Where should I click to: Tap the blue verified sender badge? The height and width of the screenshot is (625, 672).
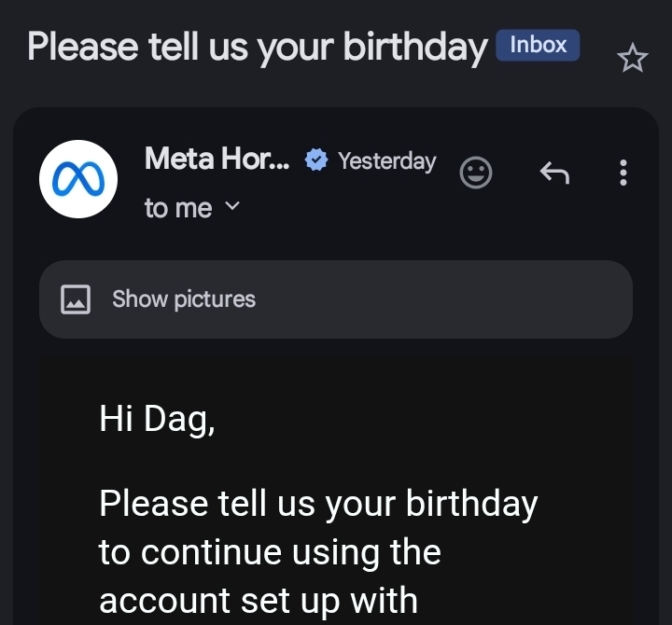tap(317, 161)
